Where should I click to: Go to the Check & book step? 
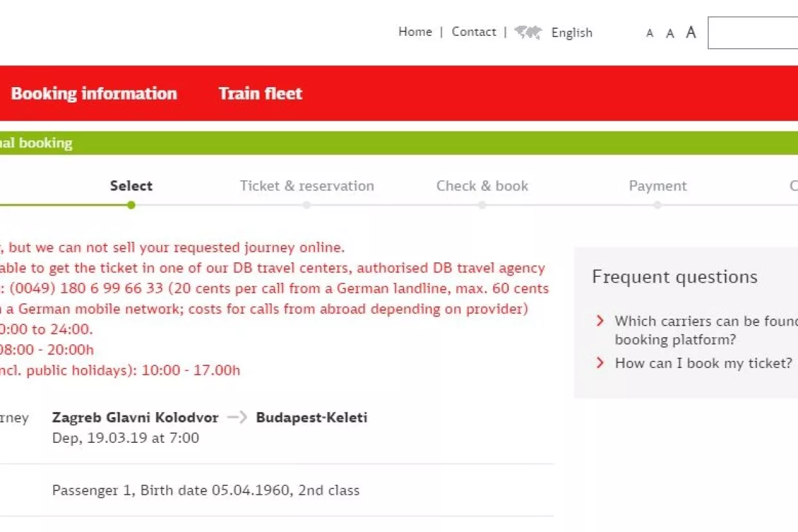tap(482, 186)
